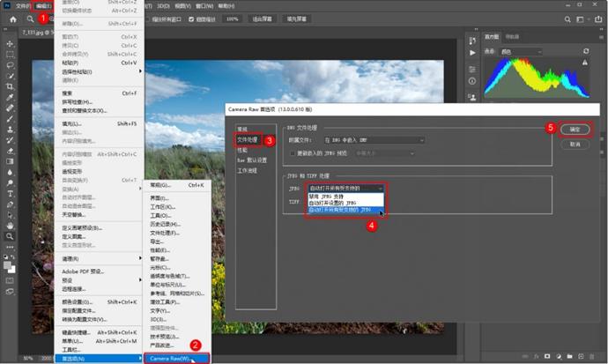Click the 取消 button in dialog
Image resolution: width=608 pixels, height=364 pixels.
[x=575, y=144]
